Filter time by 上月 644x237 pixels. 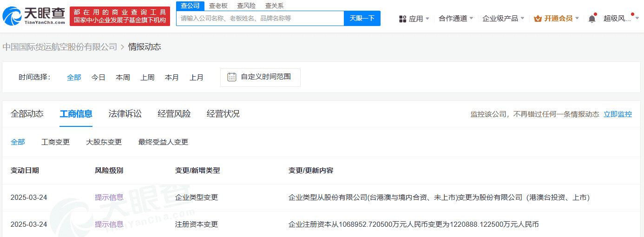pyautogui.click(x=197, y=78)
